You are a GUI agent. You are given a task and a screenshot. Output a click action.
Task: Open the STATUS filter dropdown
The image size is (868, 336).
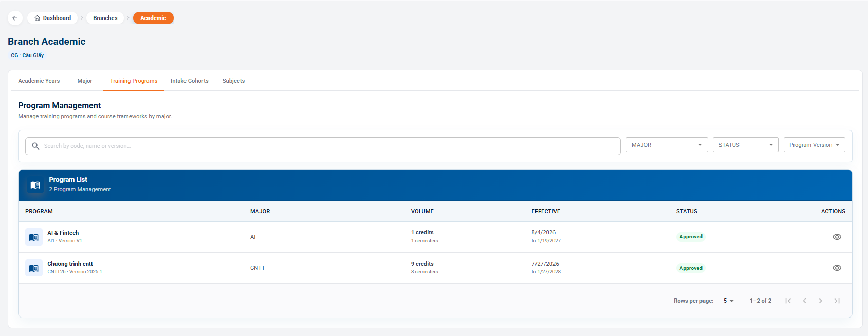(746, 145)
